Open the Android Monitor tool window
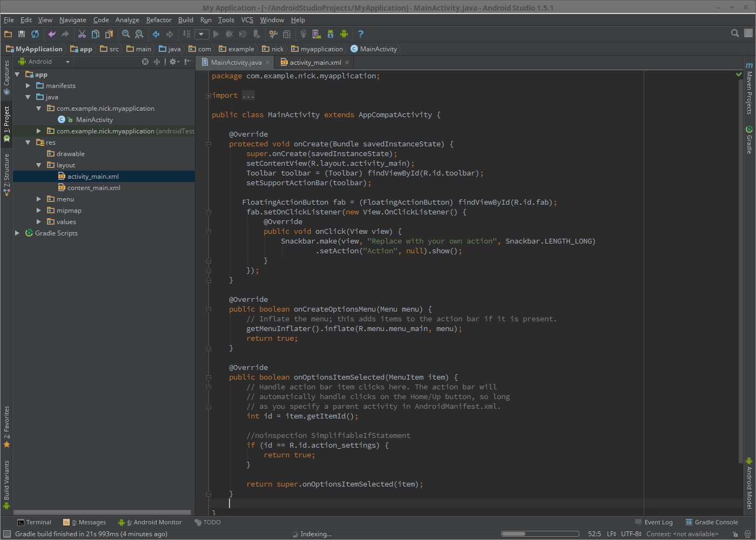Viewport: 756px width, 540px height. tap(150, 522)
